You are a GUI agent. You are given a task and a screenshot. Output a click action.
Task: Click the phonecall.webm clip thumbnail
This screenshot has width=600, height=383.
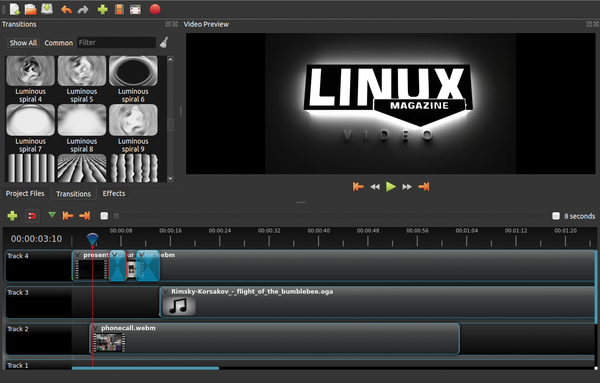[109, 342]
